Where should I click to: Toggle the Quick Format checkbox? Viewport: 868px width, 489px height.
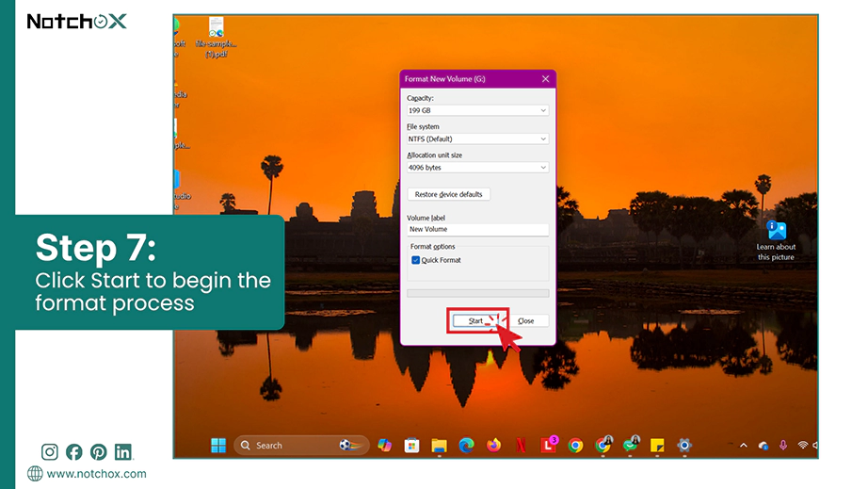pyautogui.click(x=416, y=260)
